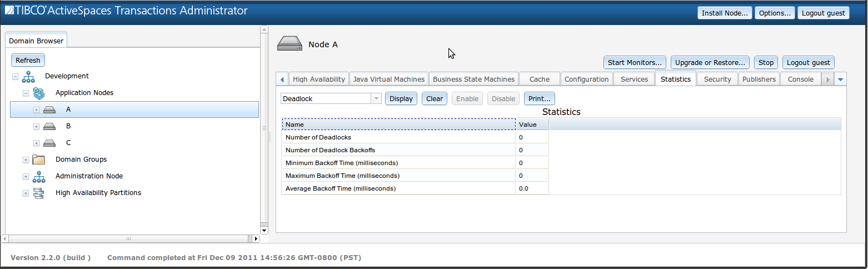The image size is (868, 269).
Task: Click tree vertical scrollbar down arrow
Action: pyautogui.click(x=264, y=230)
